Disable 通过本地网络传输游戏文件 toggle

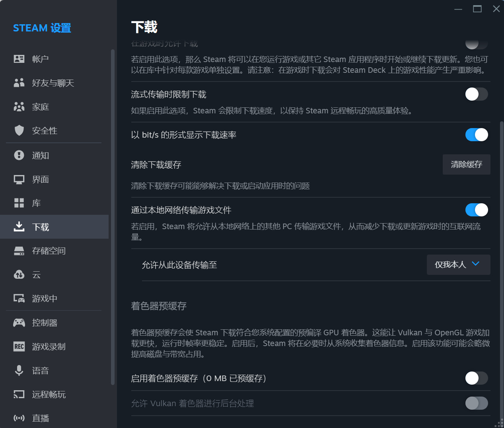tap(477, 210)
